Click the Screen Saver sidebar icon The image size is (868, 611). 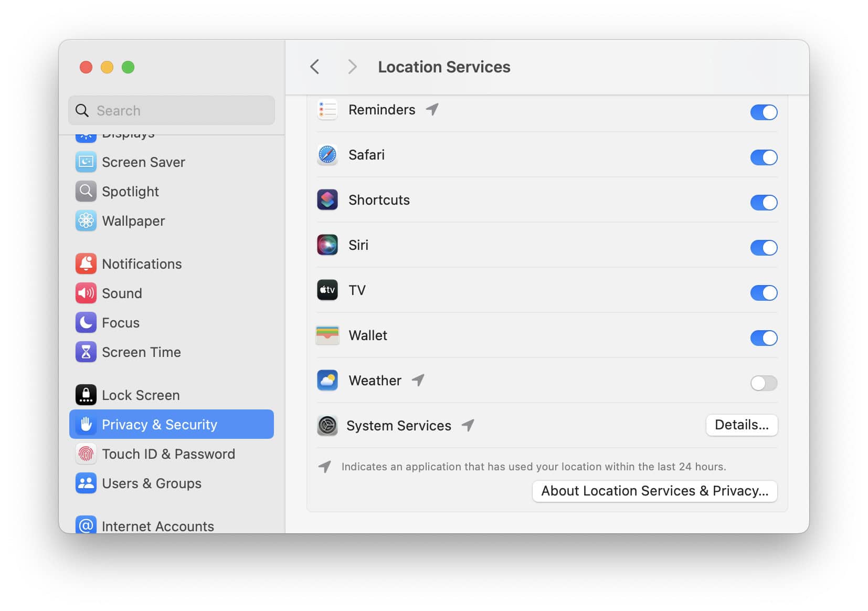pos(86,162)
